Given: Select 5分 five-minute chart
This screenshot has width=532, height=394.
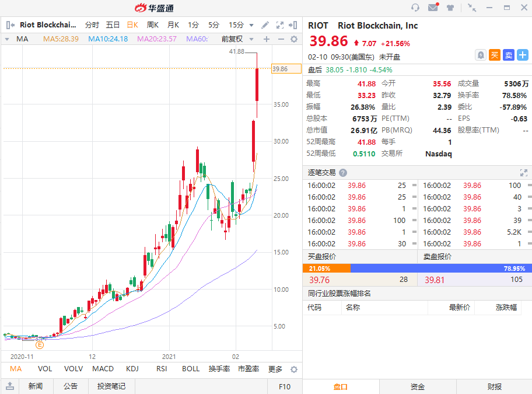Looking at the screenshot, I should click(213, 25).
